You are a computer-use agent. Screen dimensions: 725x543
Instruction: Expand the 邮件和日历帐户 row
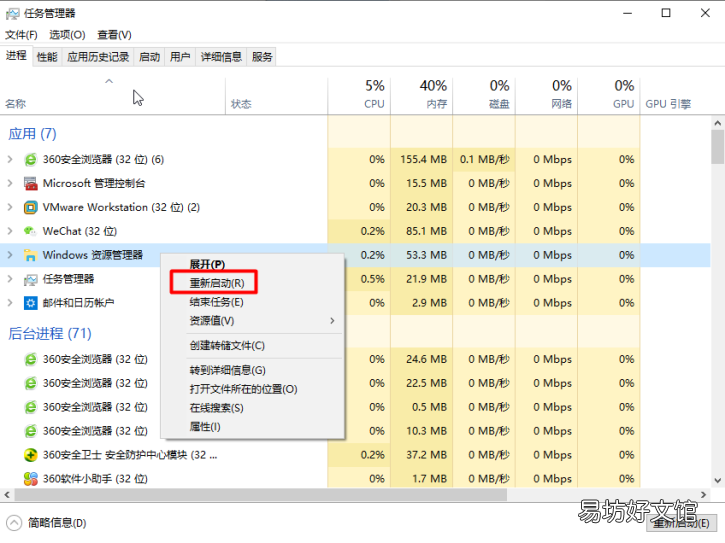[10, 303]
